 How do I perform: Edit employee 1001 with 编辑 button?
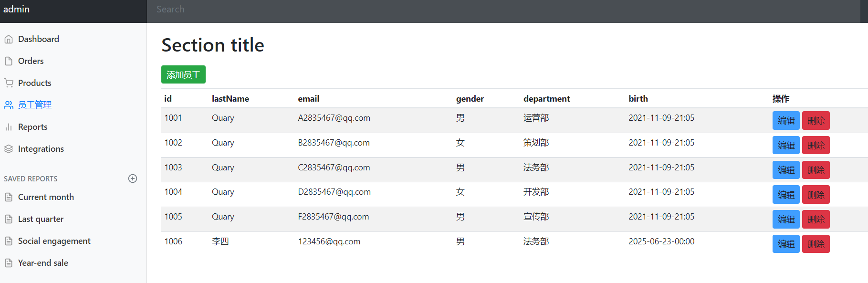coord(785,121)
